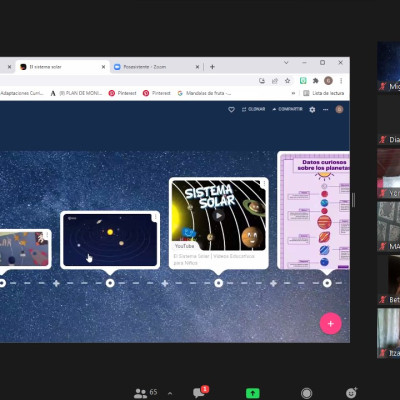Bookmark this page with the star icon
The image size is (400, 400).
287,81
